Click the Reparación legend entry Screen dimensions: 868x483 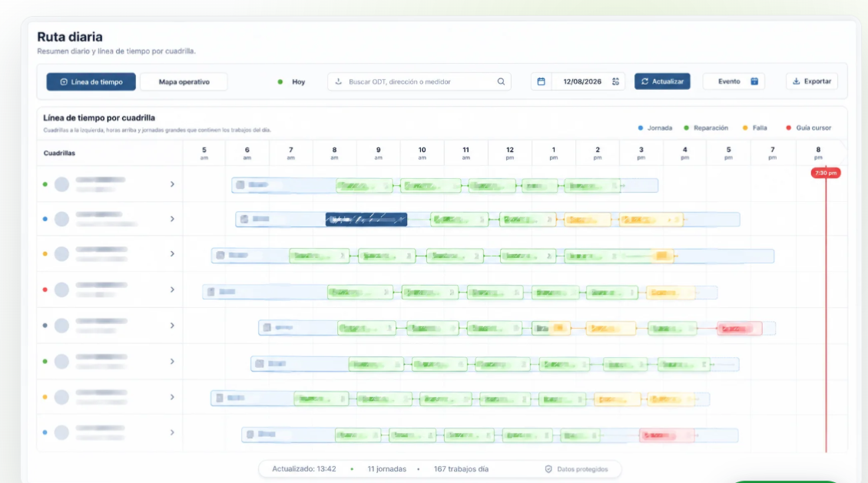pyautogui.click(x=706, y=127)
